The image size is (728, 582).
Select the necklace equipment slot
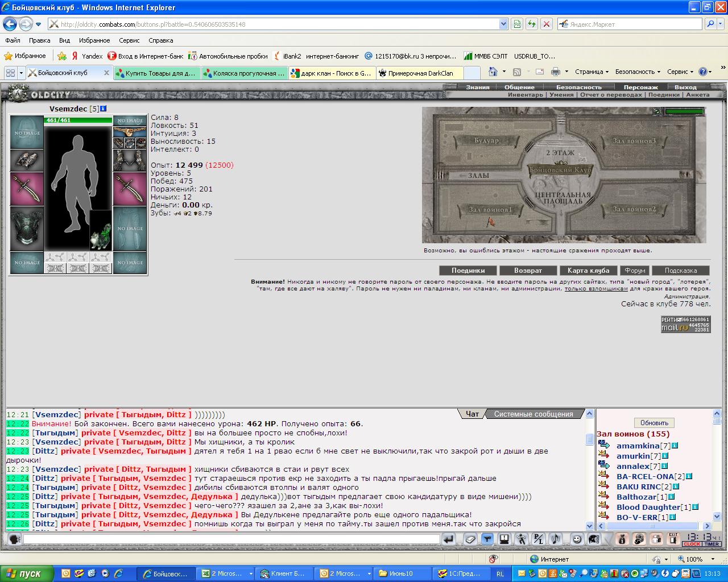pos(130,131)
